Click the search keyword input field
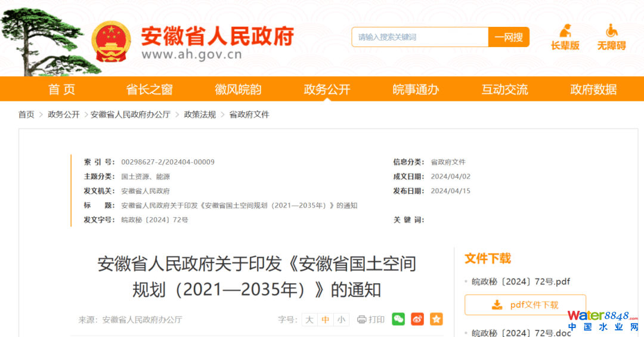 420,37
